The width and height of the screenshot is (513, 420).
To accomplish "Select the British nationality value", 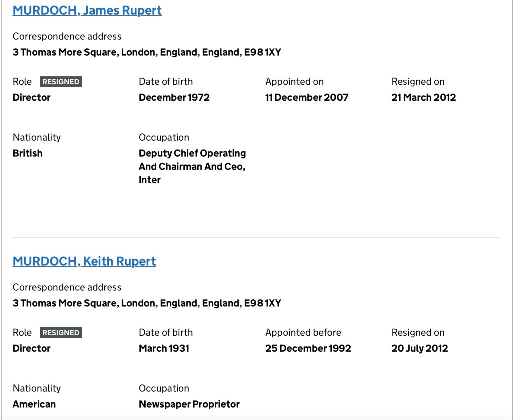I will (x=28, y=153).
